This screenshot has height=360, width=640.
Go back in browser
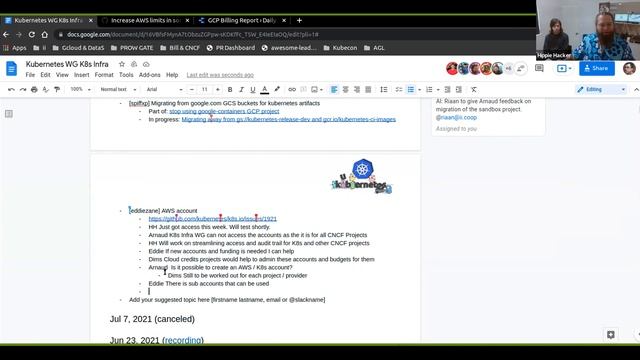(6, 35)
